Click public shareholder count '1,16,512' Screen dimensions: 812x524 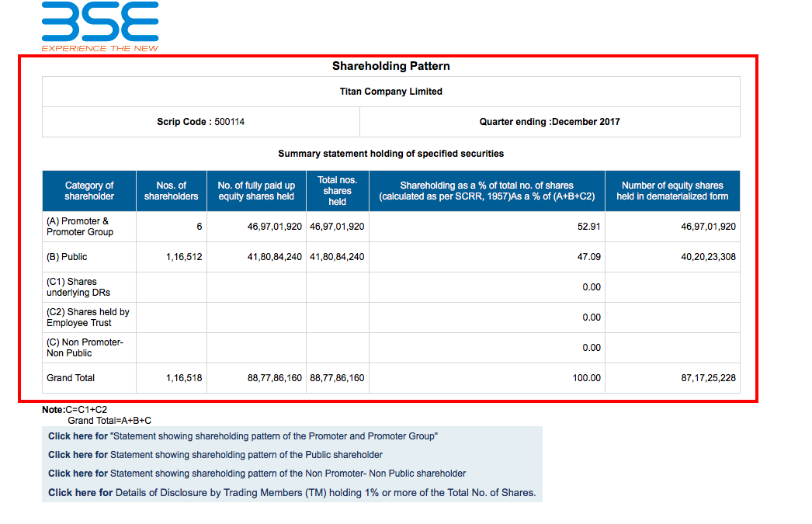point(184,257)
